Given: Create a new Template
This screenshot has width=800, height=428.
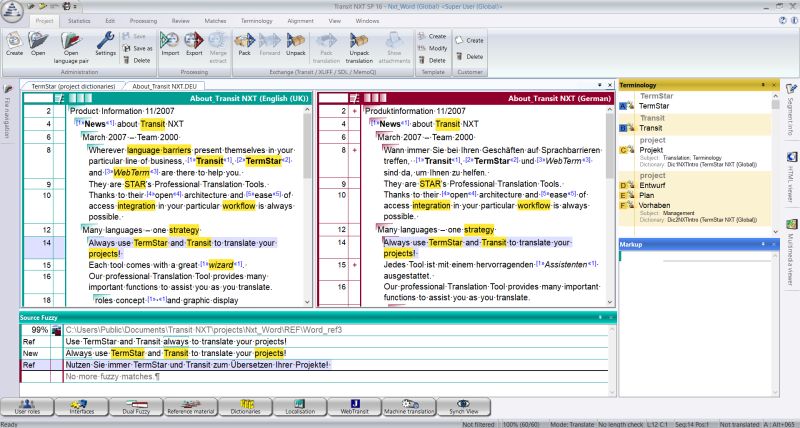Looking at the screenshot, I should pos(432,36).
